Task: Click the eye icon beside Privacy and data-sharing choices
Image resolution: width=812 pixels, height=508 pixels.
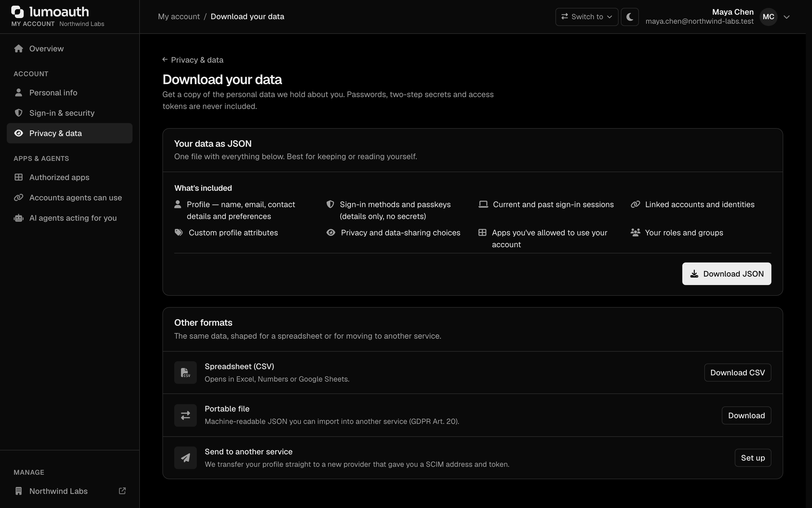Action: (331, 233)
